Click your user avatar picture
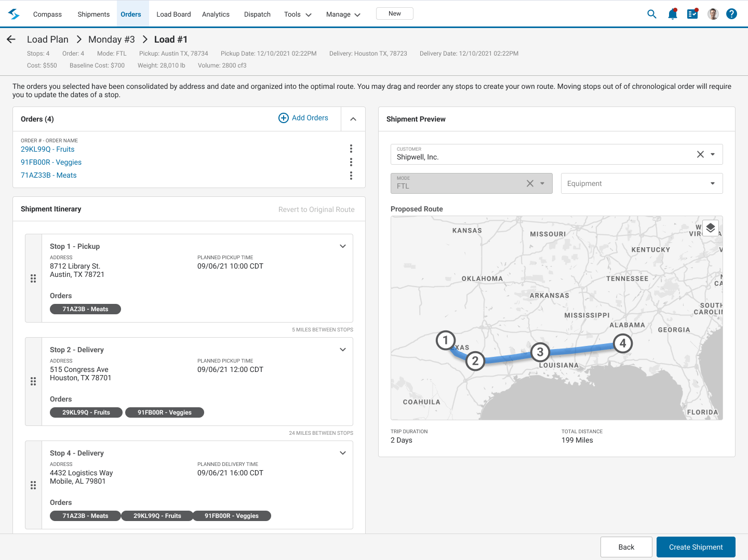This screenshot has height=560, width=748. [712, 14]
